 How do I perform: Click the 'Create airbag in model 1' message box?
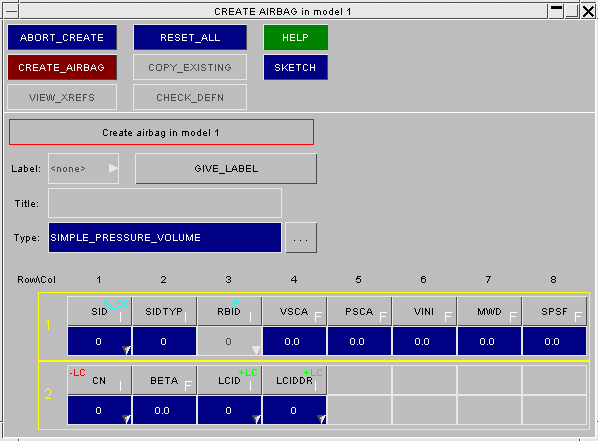pos(161,132)
